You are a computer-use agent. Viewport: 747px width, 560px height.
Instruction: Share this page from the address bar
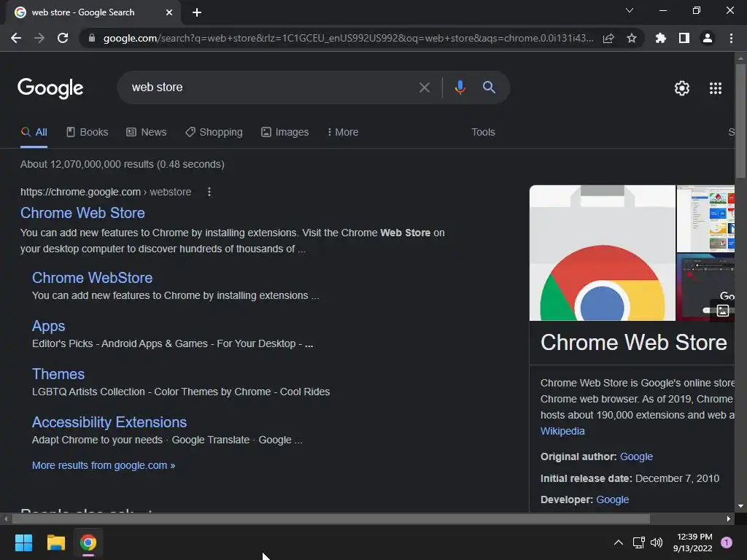click(608, 38)
